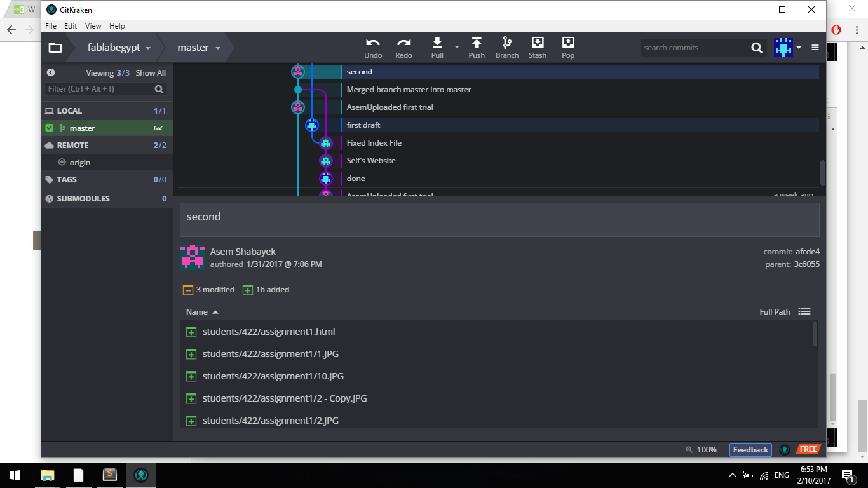The image size is (868, 488).
Task: Select the 'done' commit avatar
Action: pos(326,179)
